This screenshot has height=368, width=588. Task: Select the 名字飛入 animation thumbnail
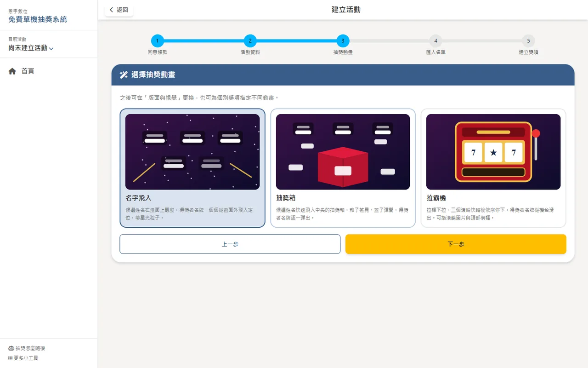pos(192,152)
